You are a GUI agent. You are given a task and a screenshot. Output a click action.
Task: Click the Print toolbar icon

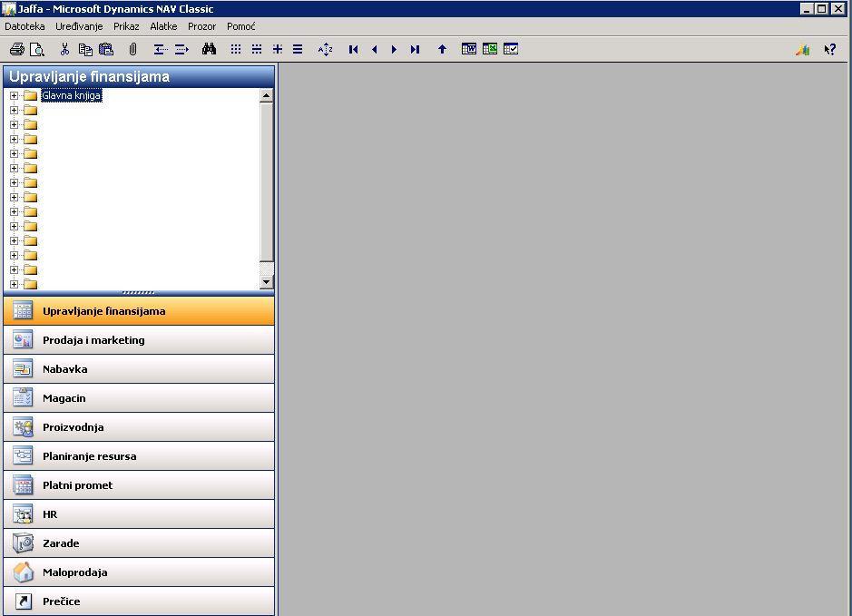[x=17, y=49]
